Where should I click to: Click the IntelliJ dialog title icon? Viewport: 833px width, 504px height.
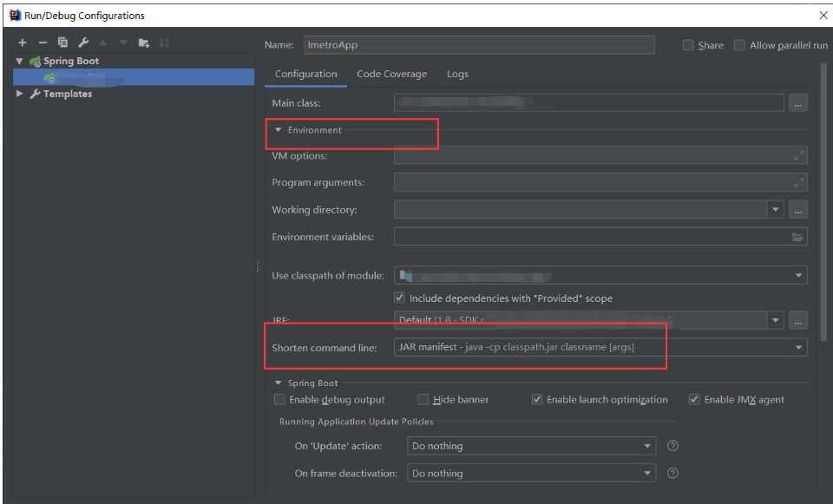pos(15,15)
